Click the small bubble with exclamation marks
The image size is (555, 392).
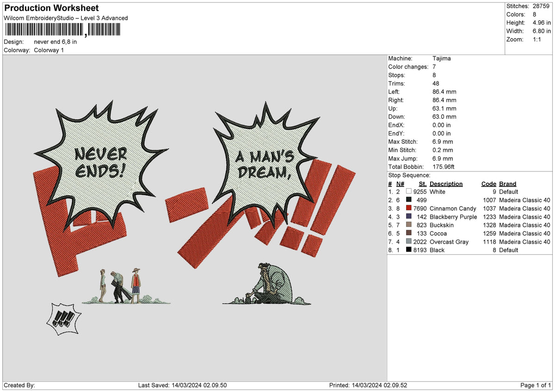click(x=64, y=318)
